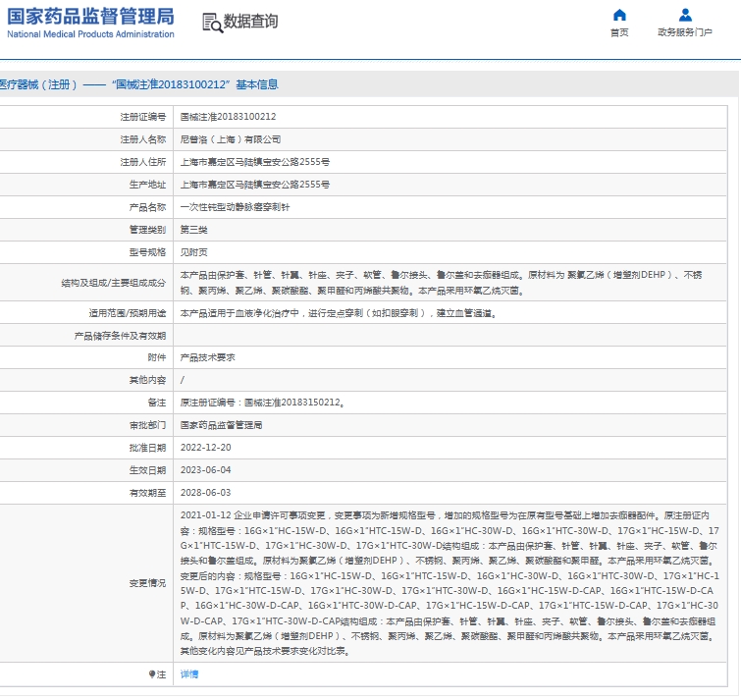Select the approval date 2022-12-20
This screenshot has width=741, height=700.
pos(205,447)
